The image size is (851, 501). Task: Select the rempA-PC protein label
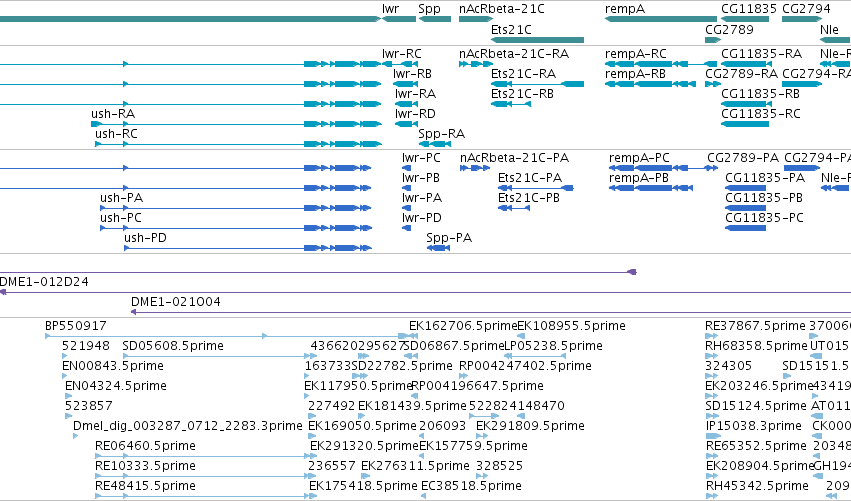[x=639, y=158]
